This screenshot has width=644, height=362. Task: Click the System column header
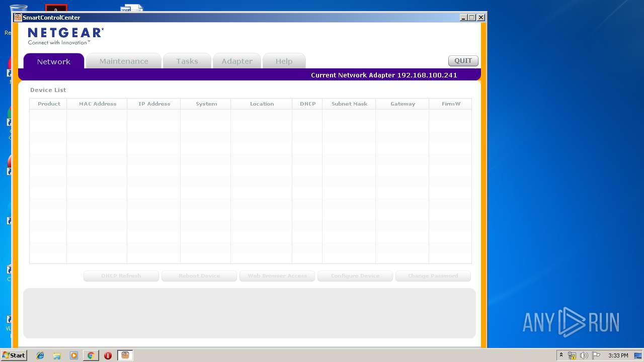206,104
